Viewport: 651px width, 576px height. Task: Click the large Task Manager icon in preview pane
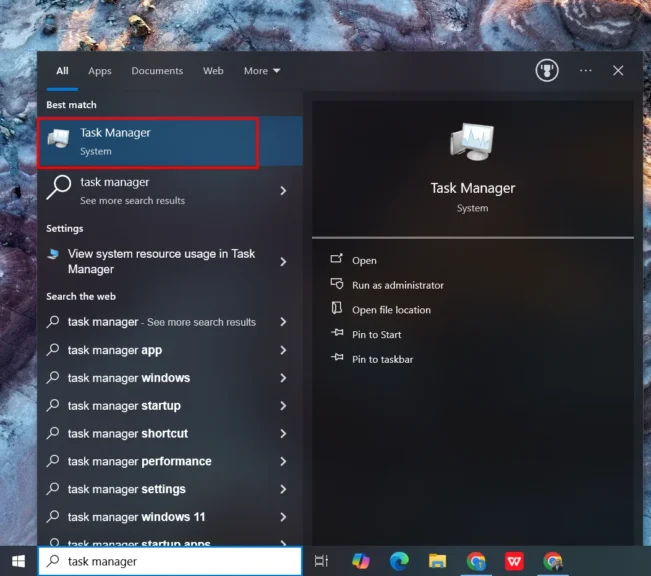point(472,141)
